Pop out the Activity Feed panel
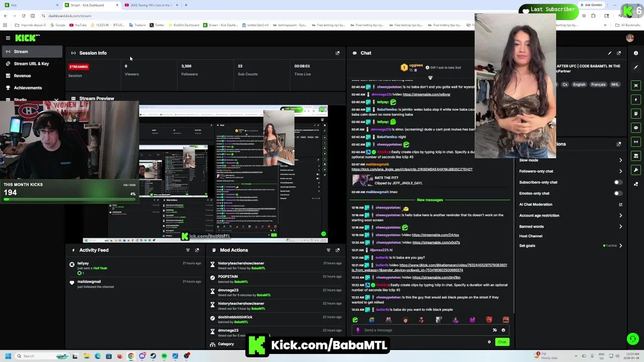 click(197, 250)
